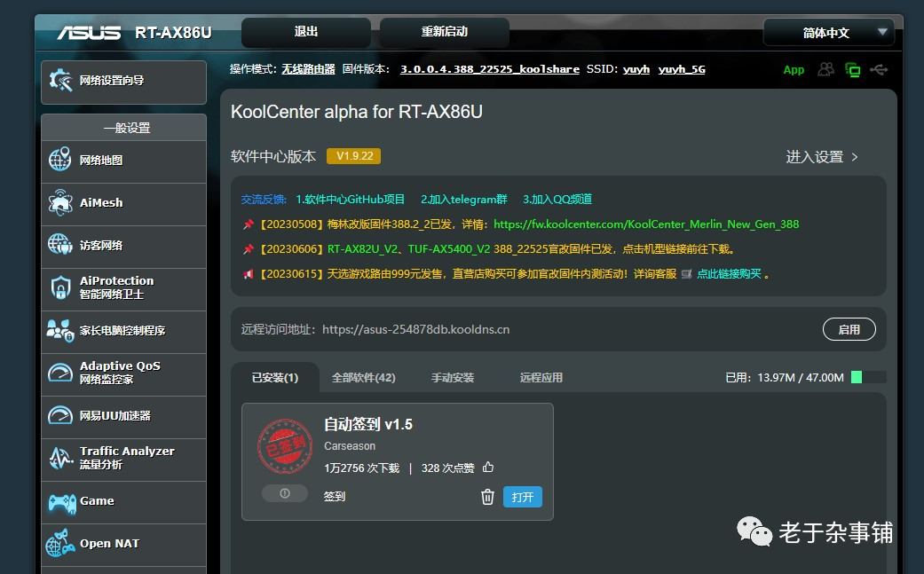Switch to the 全部软件(42) tab
924x574 pixels.
coord(364,377)
